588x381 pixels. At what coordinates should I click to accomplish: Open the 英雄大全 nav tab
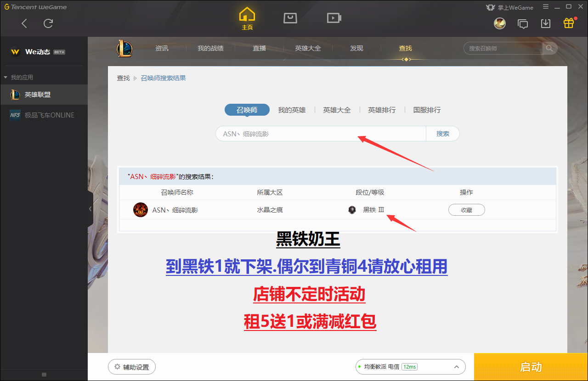click(308, 48)
